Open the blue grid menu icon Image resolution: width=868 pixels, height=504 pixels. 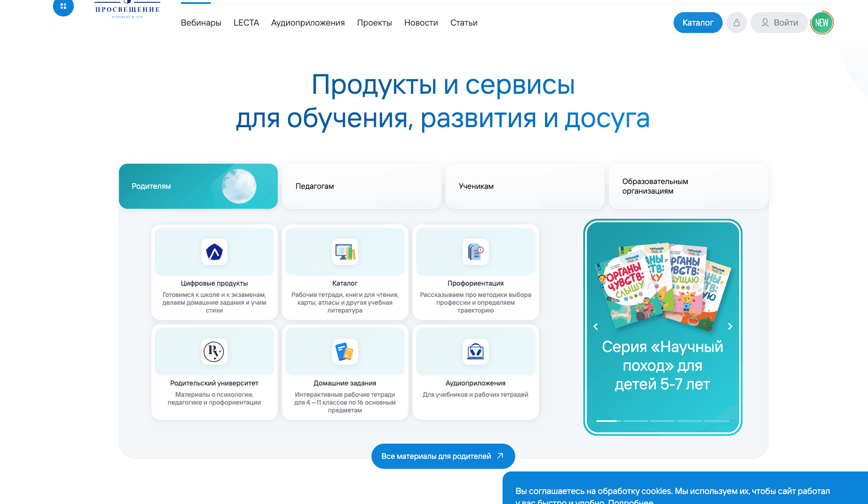[x=63, y=7]
